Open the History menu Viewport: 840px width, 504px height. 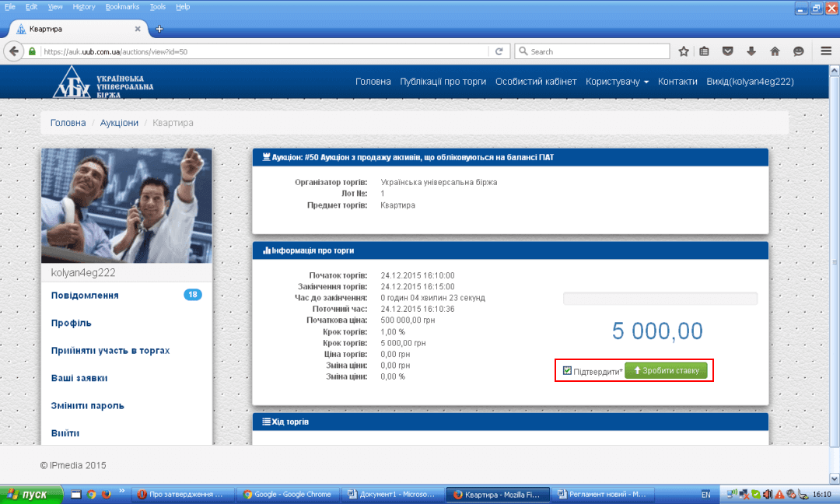83,6
